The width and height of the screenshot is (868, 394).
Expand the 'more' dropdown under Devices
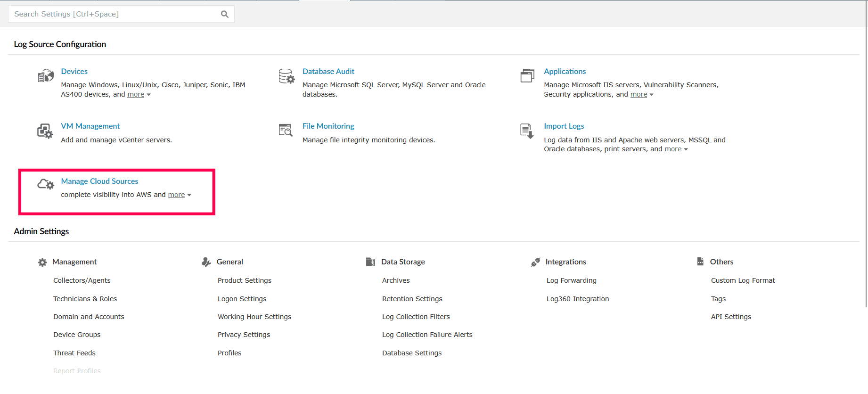139,95
